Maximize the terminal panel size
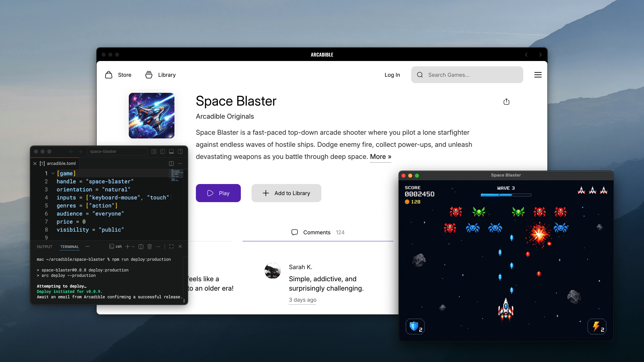 (x=171, y=247)
